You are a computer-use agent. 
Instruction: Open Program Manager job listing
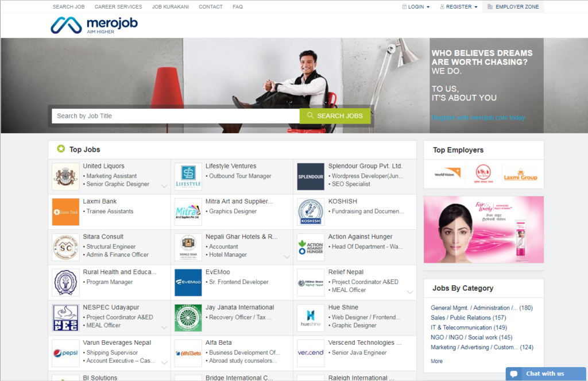coord(110,282)
